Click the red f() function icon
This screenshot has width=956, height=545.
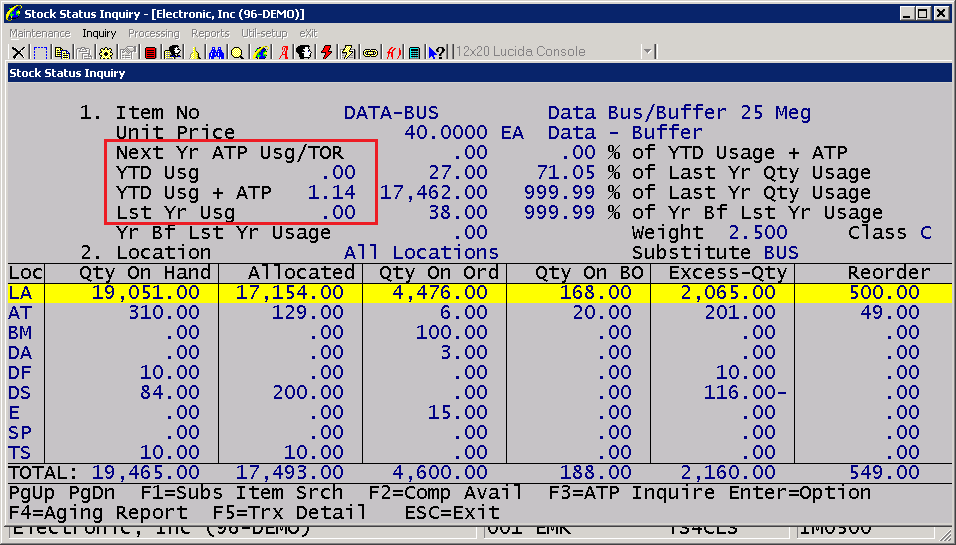pyautogui.click(x=393, y=52)
